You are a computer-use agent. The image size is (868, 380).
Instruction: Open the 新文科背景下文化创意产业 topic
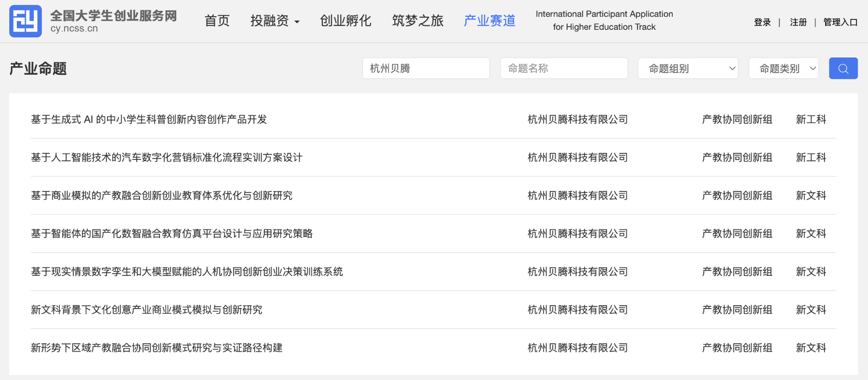pyautogui.click(x=146, y=310)
